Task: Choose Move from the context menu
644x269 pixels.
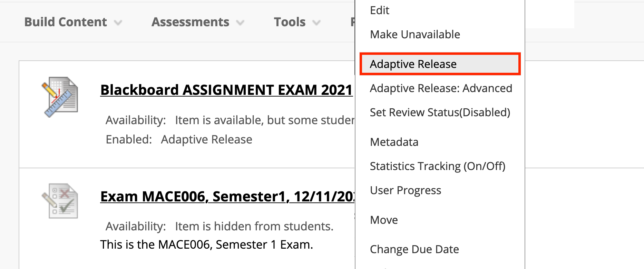Action: pyautogui.click(x=384, y=220)
